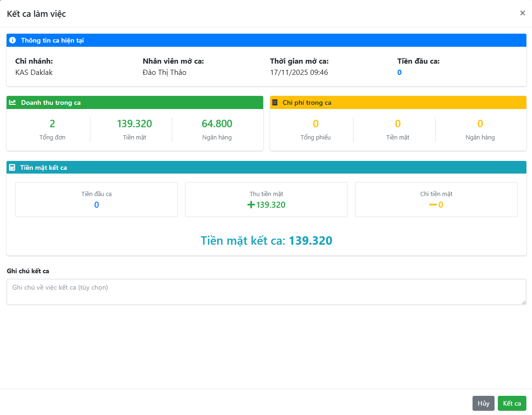Click the Tổng phiếu expense count
532x415 pixels.
click(316, 124)
